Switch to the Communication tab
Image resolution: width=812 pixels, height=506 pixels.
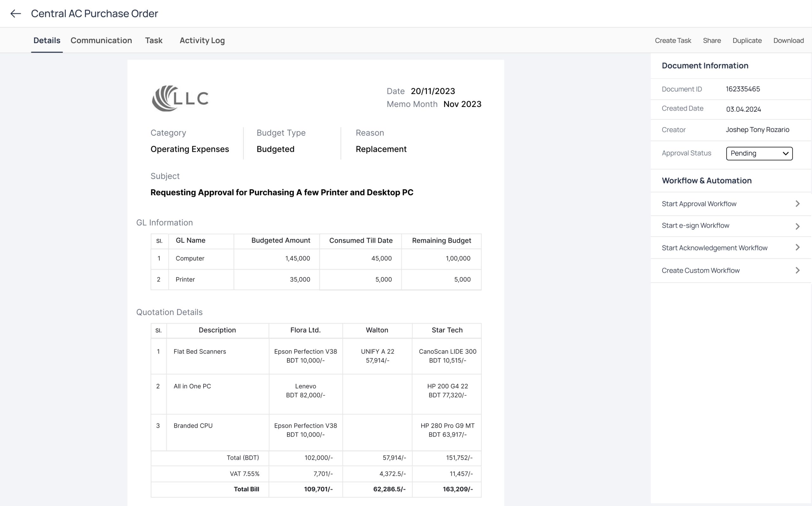pos(101,41)
